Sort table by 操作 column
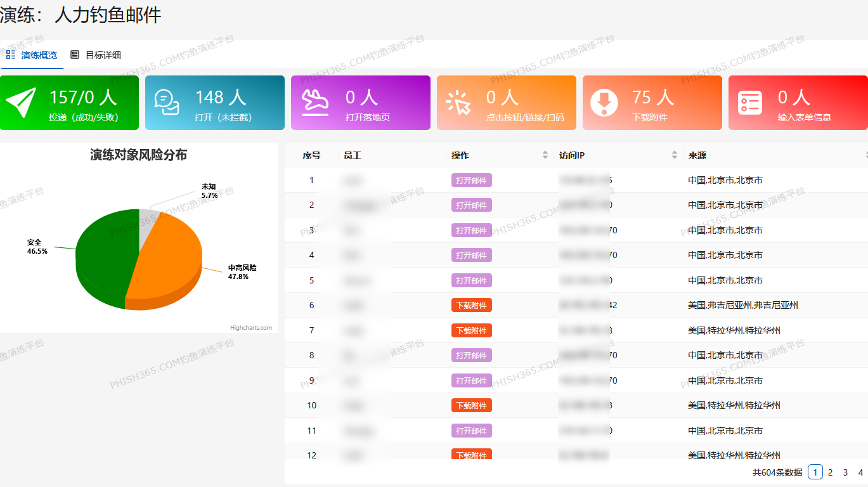The width and height of the screenshot is (868, 487). tap(545, 155)
